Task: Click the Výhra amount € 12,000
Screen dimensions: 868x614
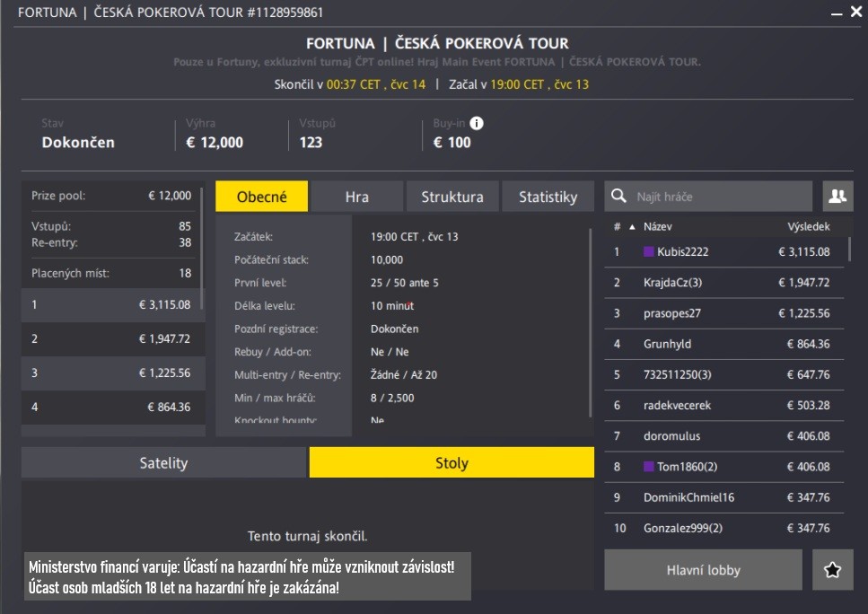Action: [215, 143]
